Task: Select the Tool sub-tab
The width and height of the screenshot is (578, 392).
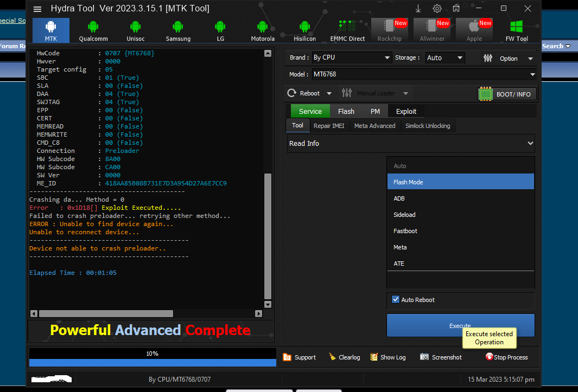Action: (x=297, y=125)
